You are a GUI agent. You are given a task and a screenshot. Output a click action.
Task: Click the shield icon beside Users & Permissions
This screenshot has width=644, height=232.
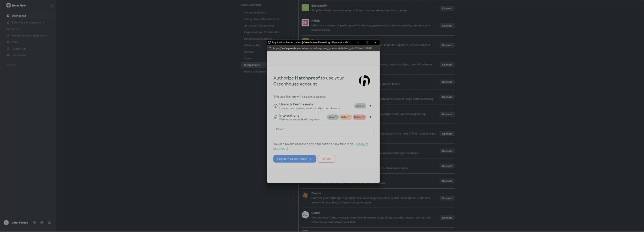275,106
